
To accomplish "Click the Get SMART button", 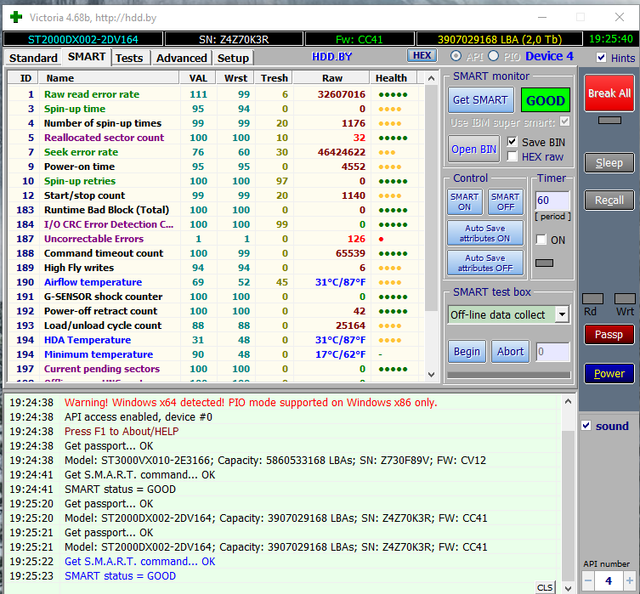I will 480,100.
